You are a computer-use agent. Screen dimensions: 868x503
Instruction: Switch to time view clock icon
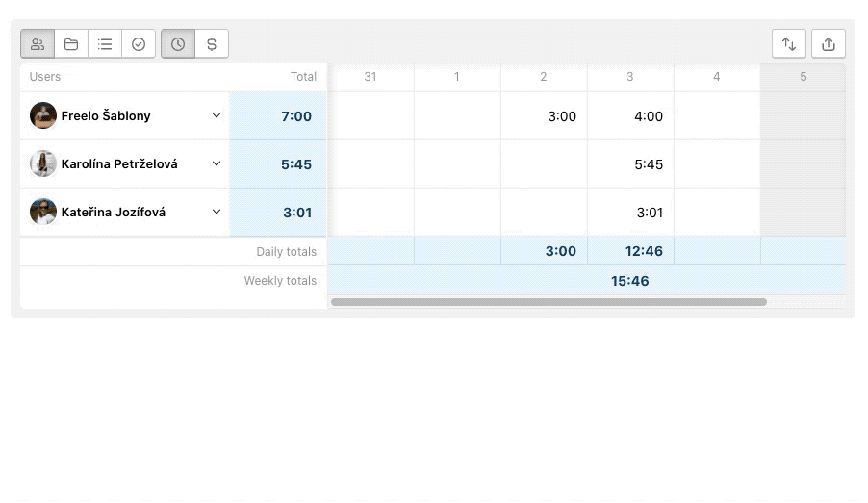tap(178, 43)
